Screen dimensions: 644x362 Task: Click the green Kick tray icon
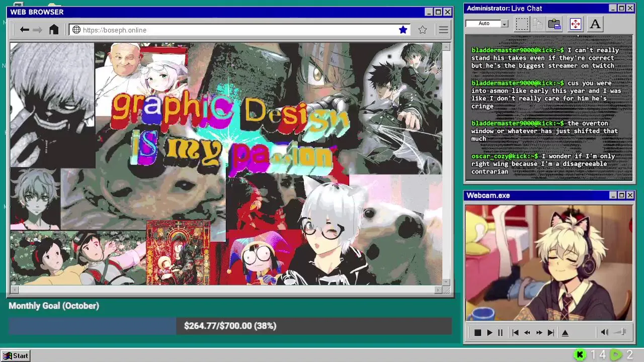[x=580, y=355]
